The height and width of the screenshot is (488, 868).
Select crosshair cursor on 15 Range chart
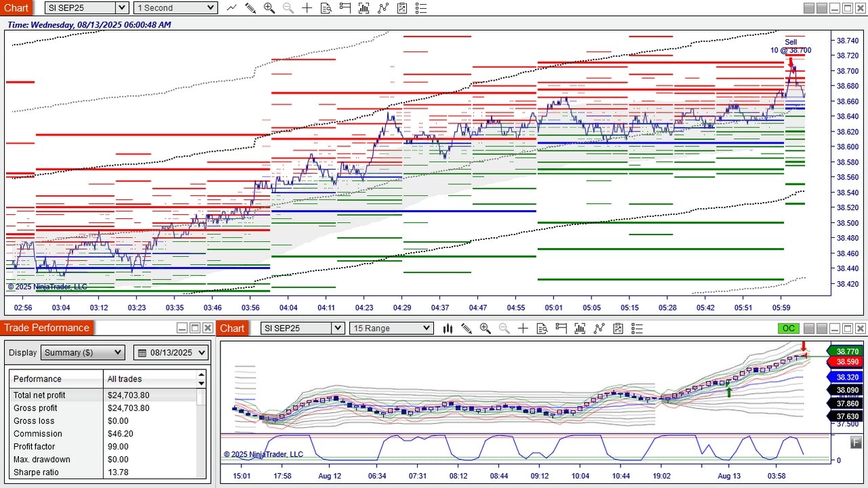(x=523, y=328)
